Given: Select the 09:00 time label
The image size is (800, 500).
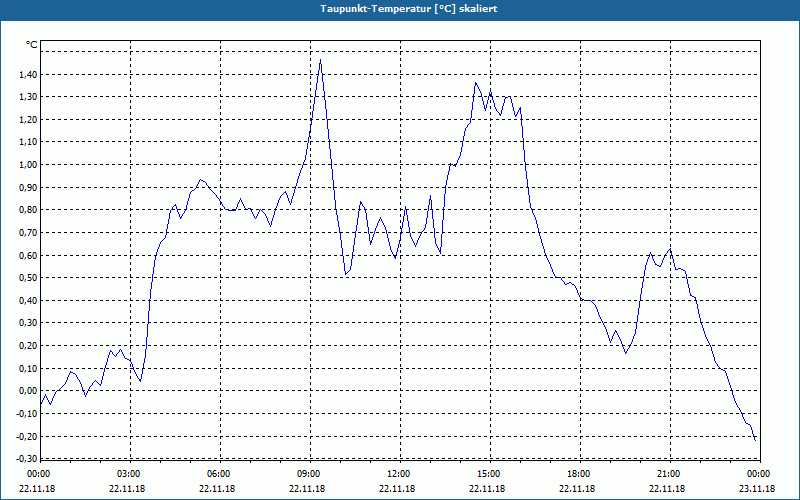Looking at the screenshot, I should (309, 474).
